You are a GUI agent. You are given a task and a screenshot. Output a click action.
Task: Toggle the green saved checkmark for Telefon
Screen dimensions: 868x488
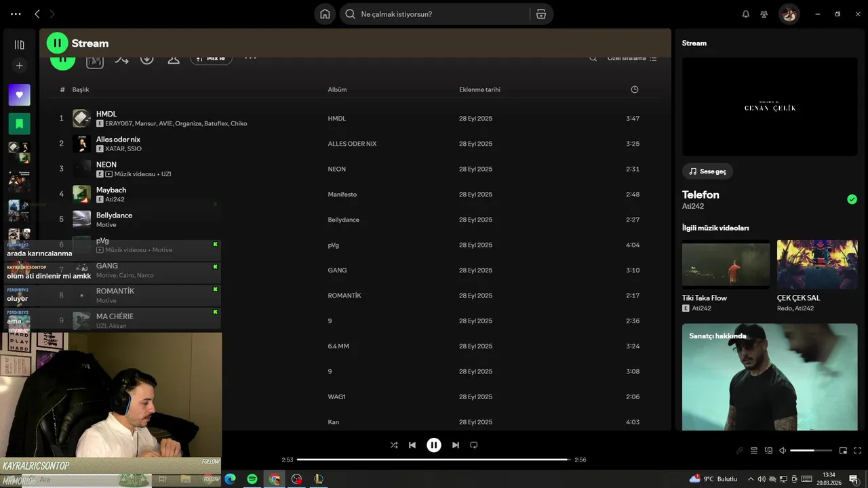click(852, 199)
